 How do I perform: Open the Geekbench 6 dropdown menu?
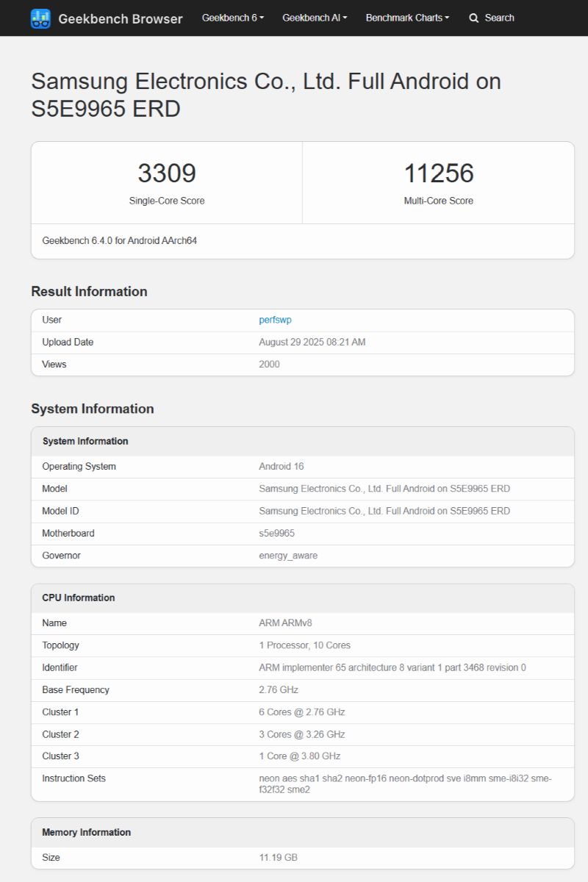pyautogui.click(x=233, y=18)
